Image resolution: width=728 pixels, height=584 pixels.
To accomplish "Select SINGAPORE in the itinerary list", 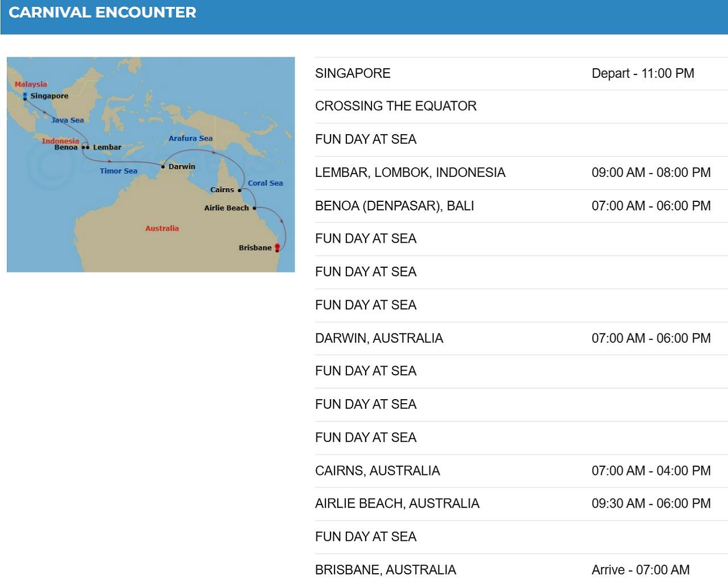I will pos(353,73).
